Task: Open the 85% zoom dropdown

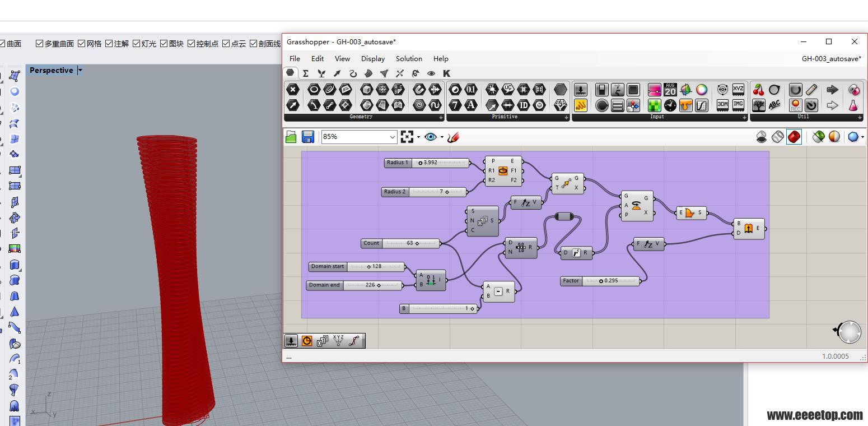Action: pos(359,137)
